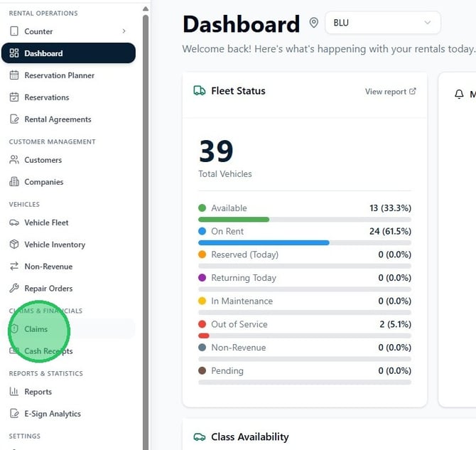Screen dimensions: 476x450
Task: Click the Non-Revenue swap arrows icon
Action: [x=14, y=266]
